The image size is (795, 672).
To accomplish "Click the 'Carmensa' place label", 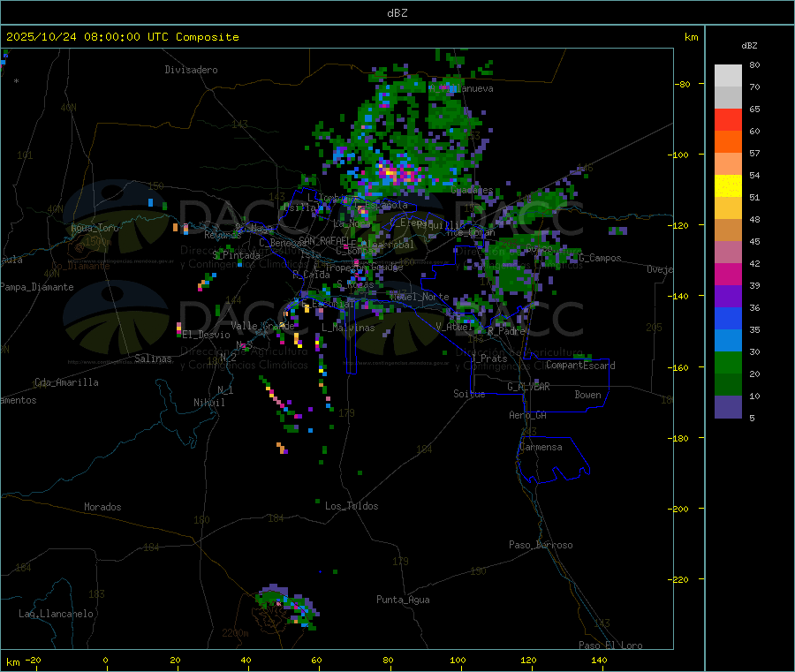I will point(541,447).
